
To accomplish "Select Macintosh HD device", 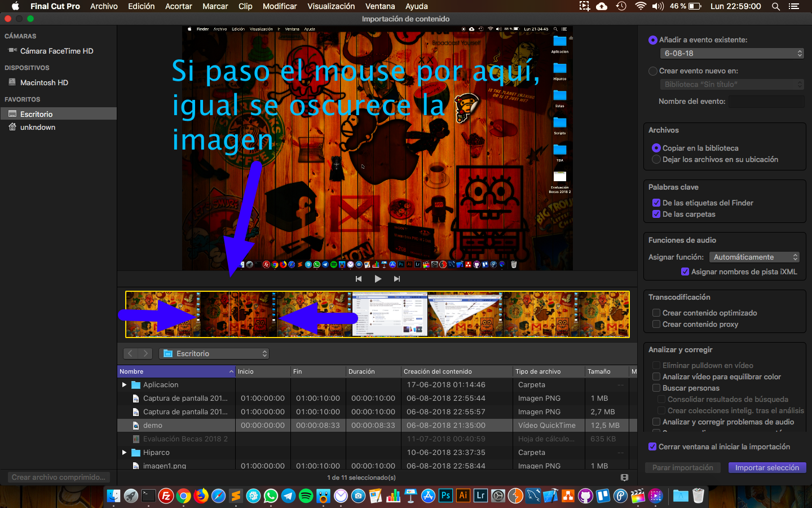I will 44,82.
